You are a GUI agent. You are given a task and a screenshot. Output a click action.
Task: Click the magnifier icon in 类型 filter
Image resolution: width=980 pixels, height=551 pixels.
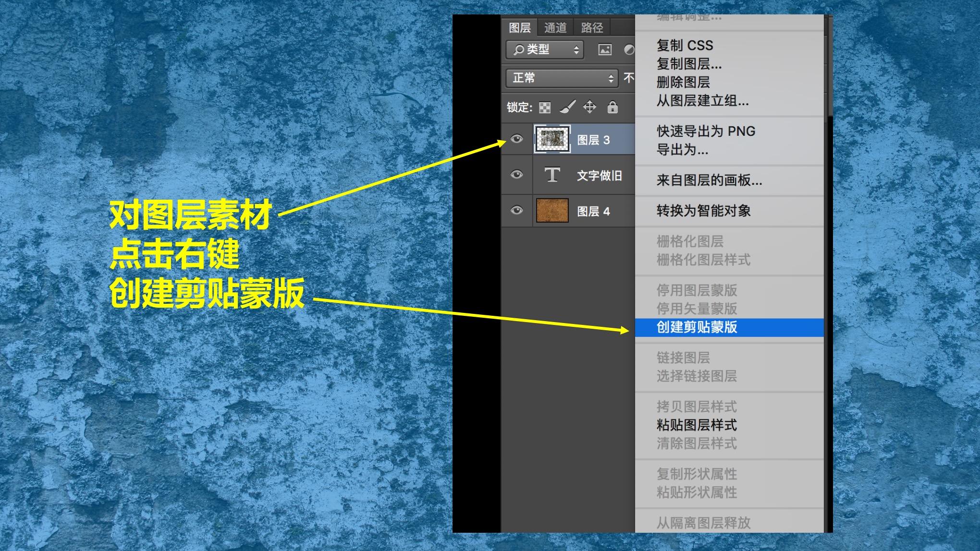tap(518, 49)
